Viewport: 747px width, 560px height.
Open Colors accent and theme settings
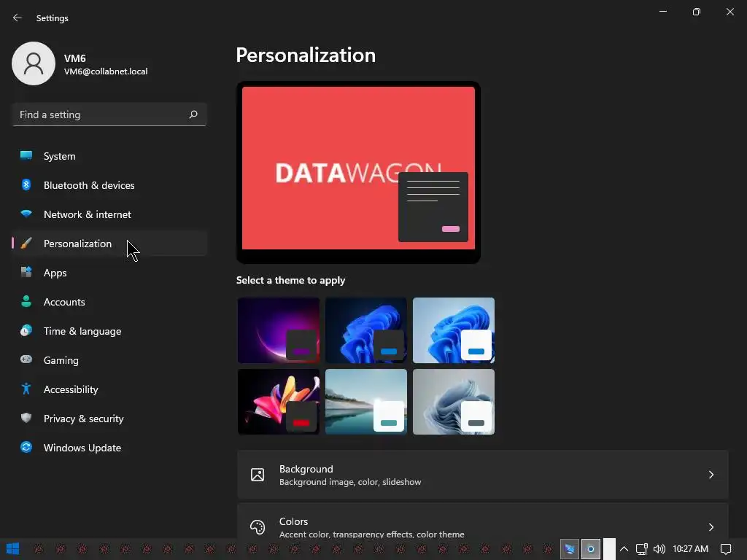(x=483, y=521)
